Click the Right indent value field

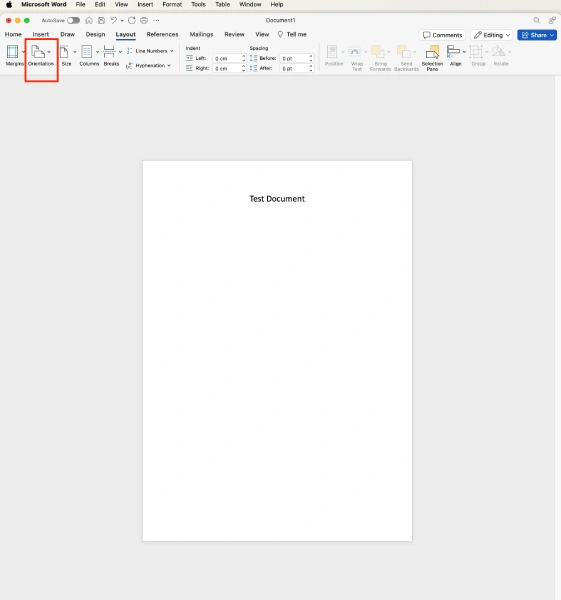click(229, 68)
